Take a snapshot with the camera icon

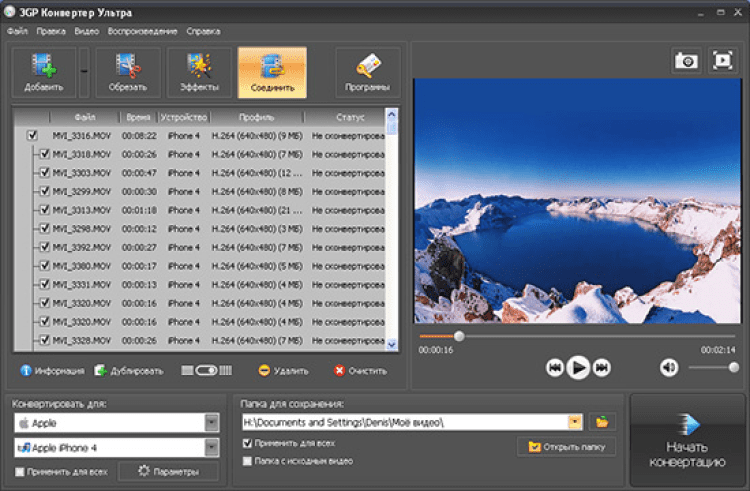686,61
